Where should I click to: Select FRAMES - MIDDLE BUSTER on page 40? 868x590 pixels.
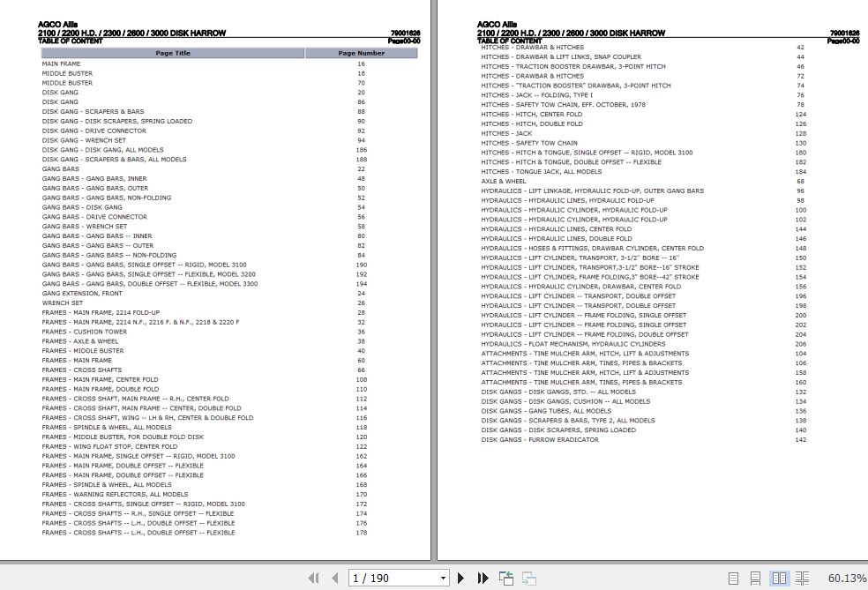[83, 351]
